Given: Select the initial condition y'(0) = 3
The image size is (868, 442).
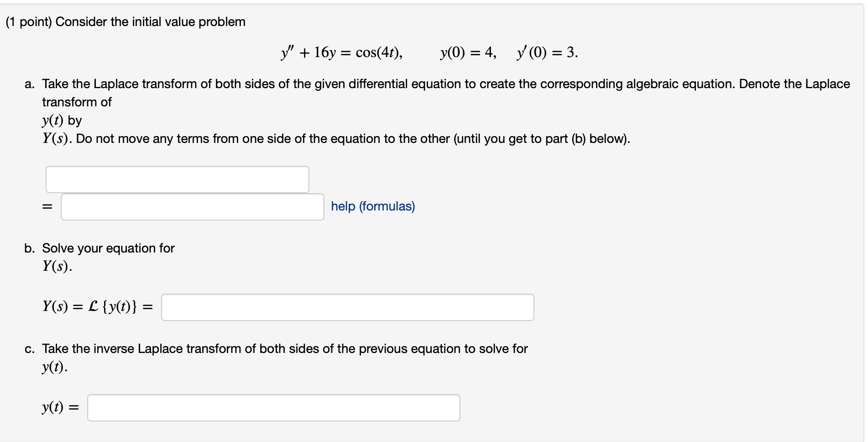Looking at the screenshot, I should pos(546,52).
